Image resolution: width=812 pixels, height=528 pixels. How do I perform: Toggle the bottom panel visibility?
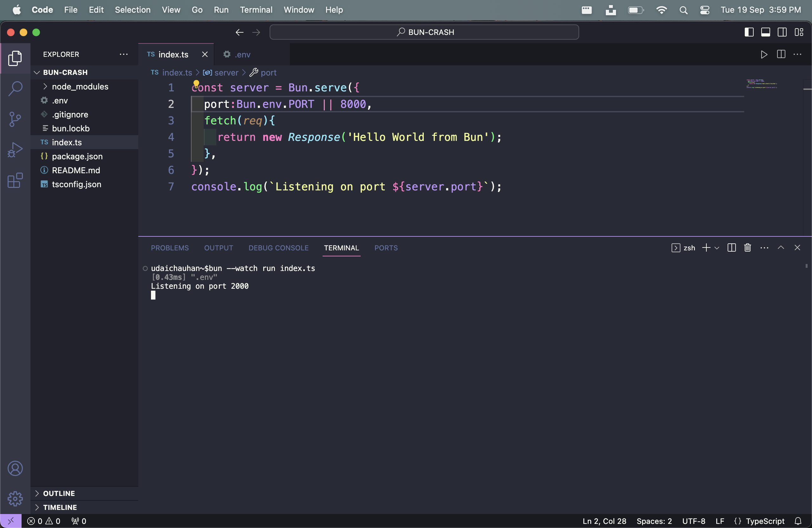point(766,32)
